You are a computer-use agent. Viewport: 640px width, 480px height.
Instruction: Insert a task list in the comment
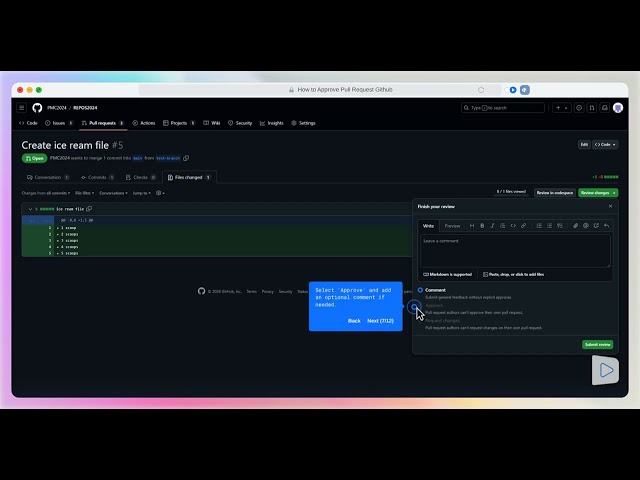pyautogui.click(x=560, y=226)
